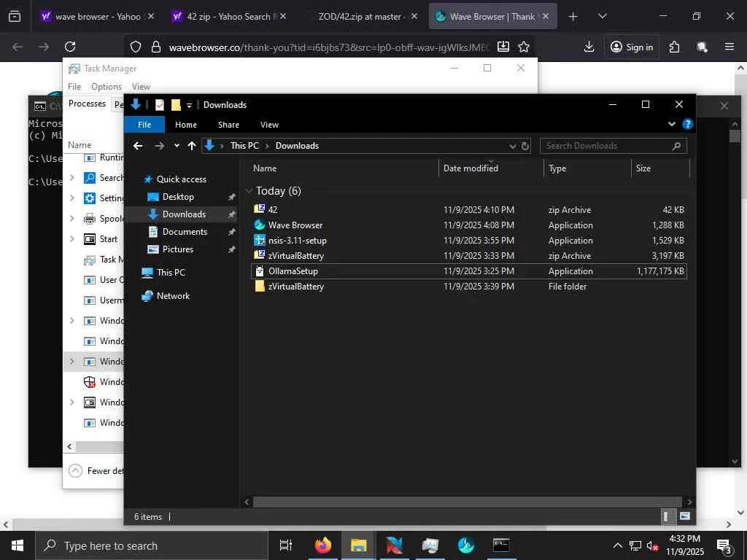Open Firefox hamburger application menu
This screenshot has width=747, height=560.
(x=729, y=47)
